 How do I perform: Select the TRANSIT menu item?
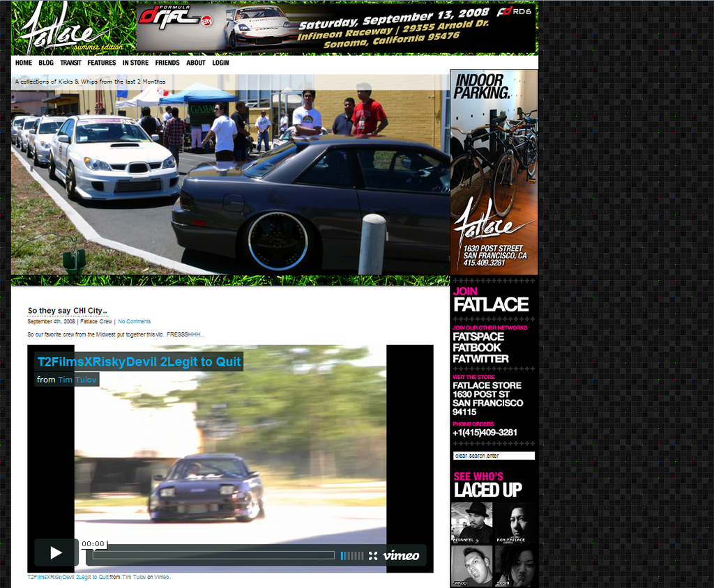pyautogui.click(x=70, y=63)
